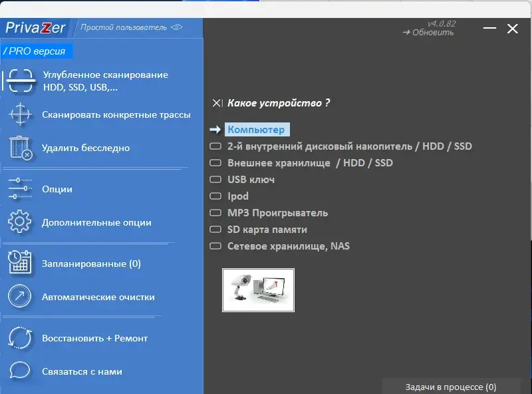The image size is (532, 394).
Task: Open the Дополнительные опции menu item
Action: coord(96,222)
